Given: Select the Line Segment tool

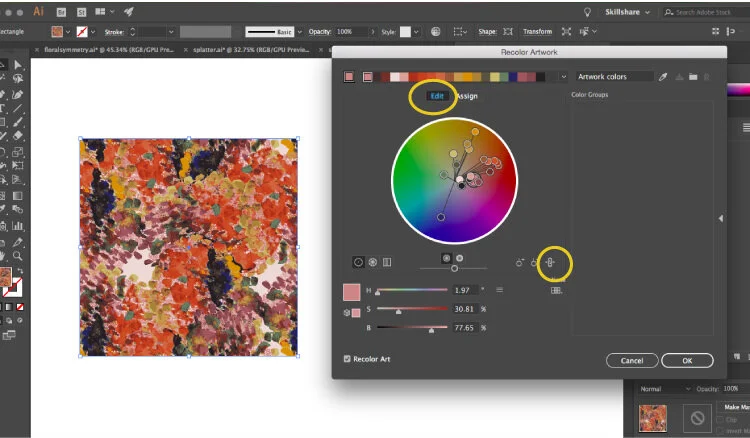Looking at the screenshot, I should (x=18, y=108).
